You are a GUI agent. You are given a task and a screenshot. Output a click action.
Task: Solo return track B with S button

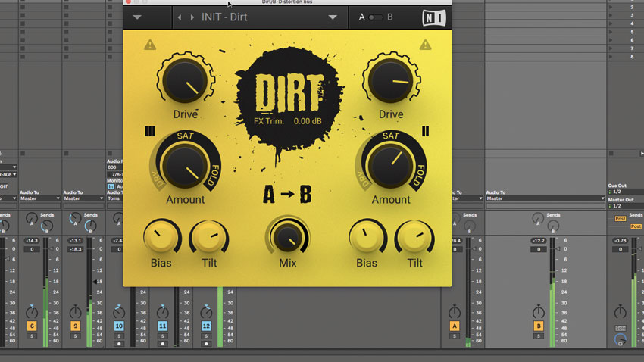[539, 336]
